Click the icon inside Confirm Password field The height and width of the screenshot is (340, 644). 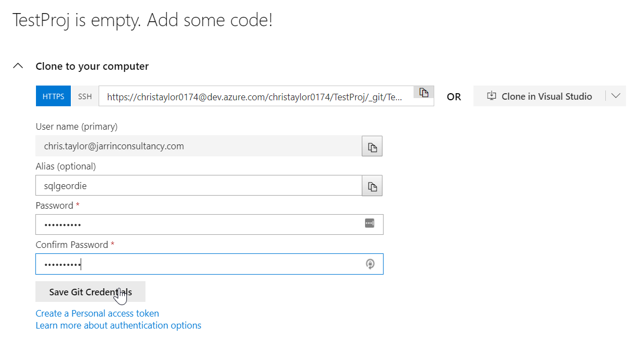tap(370, 264)
